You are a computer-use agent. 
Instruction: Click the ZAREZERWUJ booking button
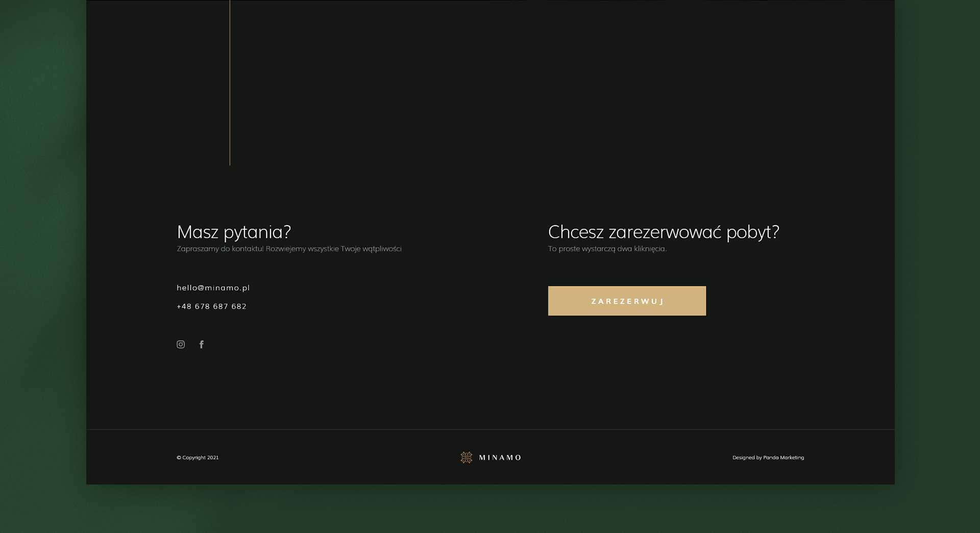627,301
